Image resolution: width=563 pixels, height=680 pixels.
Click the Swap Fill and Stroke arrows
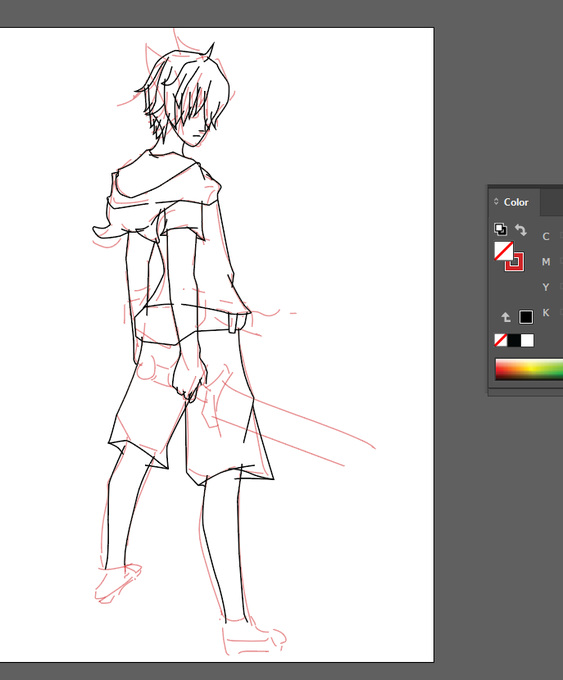pyautogui.click(x=521, y=229)
